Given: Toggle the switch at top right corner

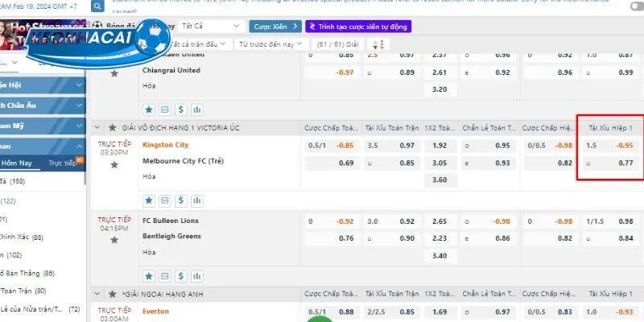Looking at the screenshot, I should coord(637,6).
